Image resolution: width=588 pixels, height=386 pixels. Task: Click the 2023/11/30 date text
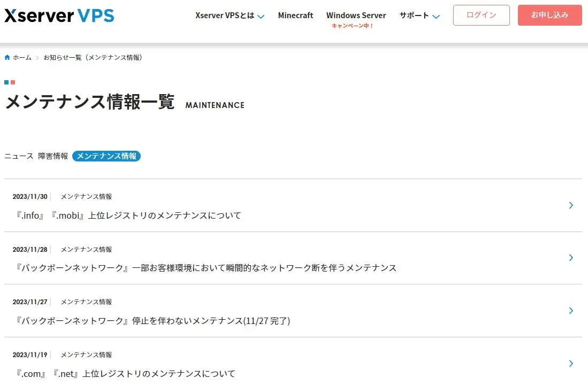[x=30, y=196]
